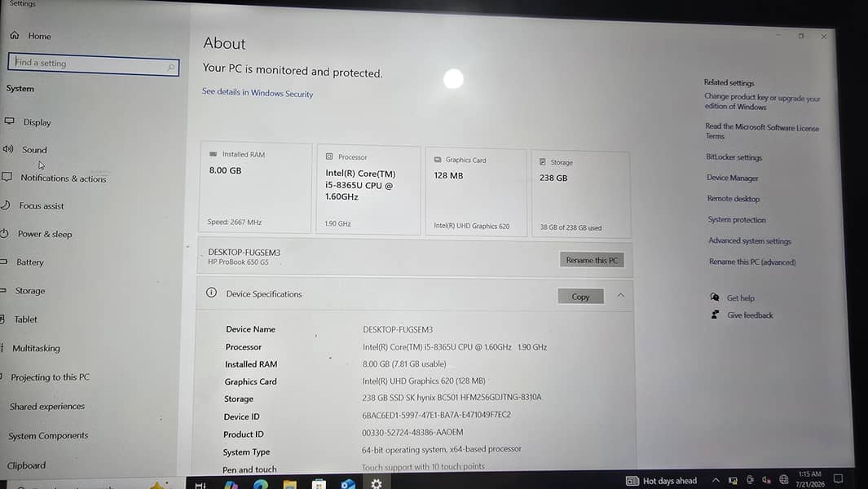Open Change product key or upgrade link
Image resolution: width=868 pixels, height=489 pixels.
click(762, 102)
